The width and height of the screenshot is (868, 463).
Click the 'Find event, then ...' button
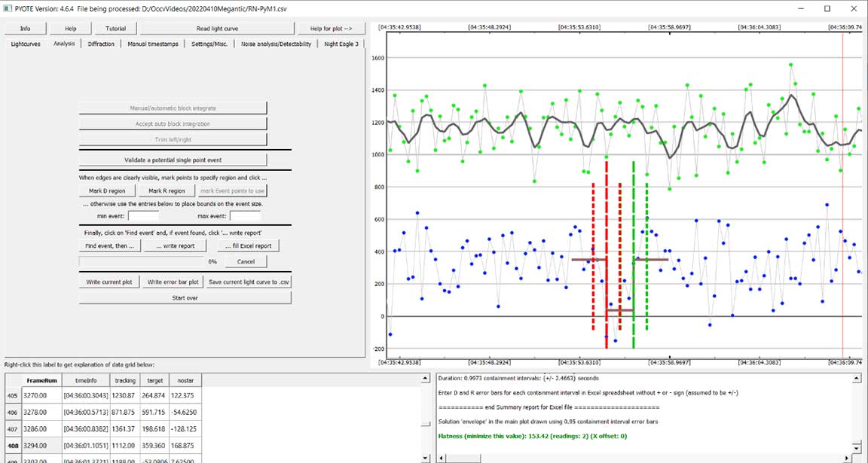point(109,245)
